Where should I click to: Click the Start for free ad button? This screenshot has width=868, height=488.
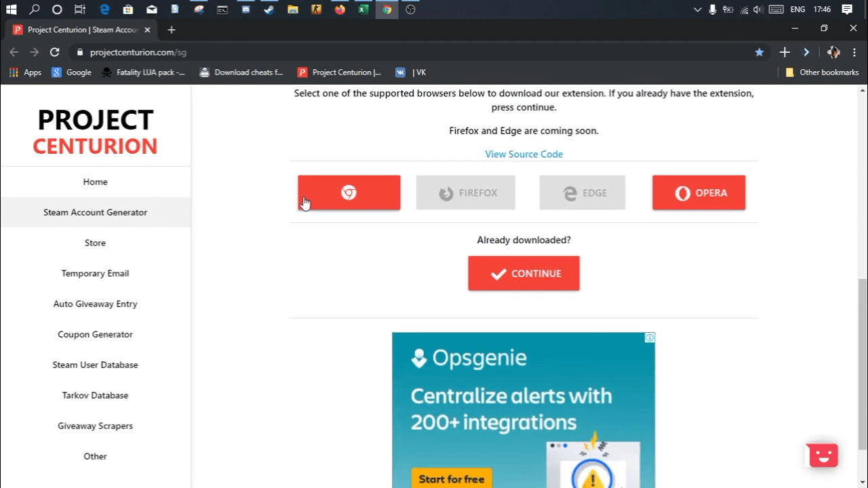click(x=451, y=479)
